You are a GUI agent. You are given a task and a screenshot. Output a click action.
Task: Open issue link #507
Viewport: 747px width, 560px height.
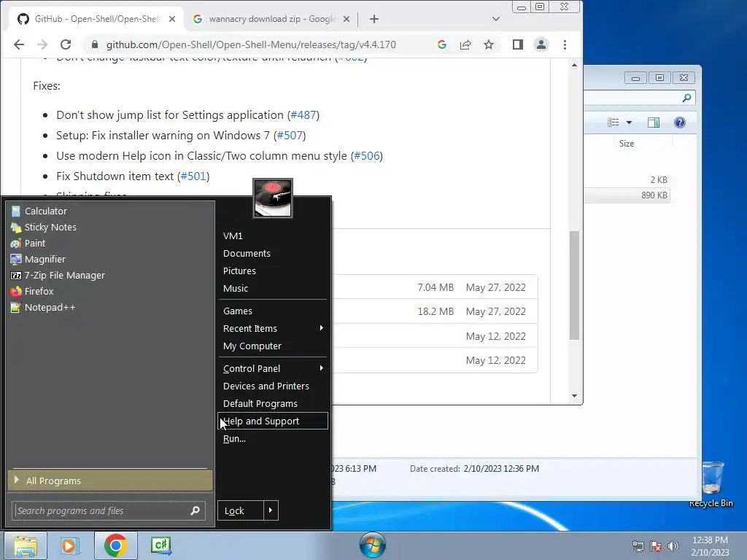(x=290, y=135)
